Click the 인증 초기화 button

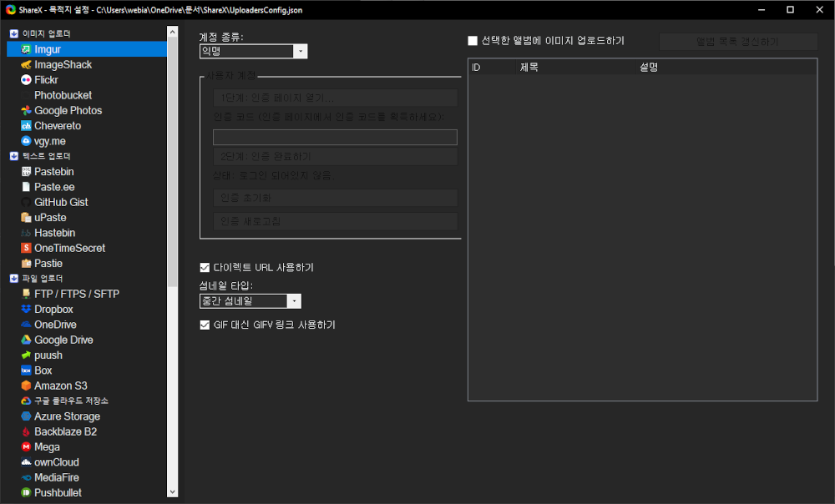click(336, 198)
